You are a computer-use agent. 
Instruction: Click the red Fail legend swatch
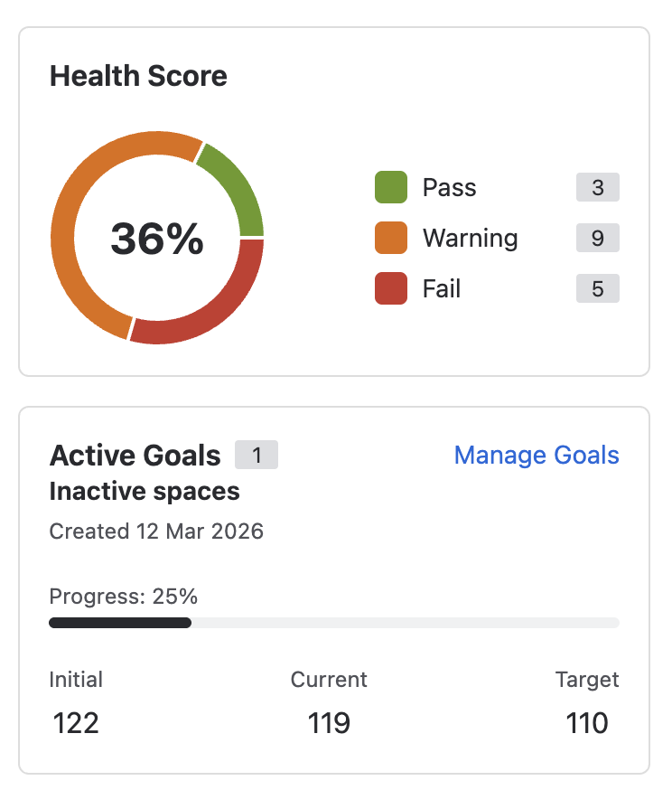[x=391, y=289]
